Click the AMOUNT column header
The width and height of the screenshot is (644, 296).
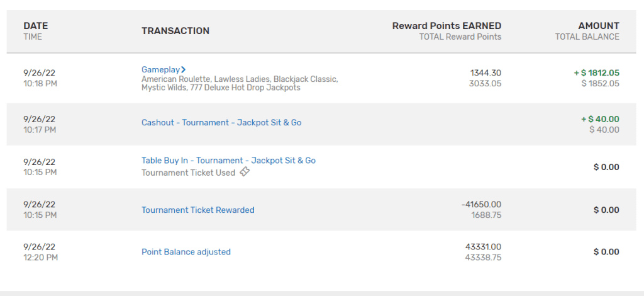(599, 26)
